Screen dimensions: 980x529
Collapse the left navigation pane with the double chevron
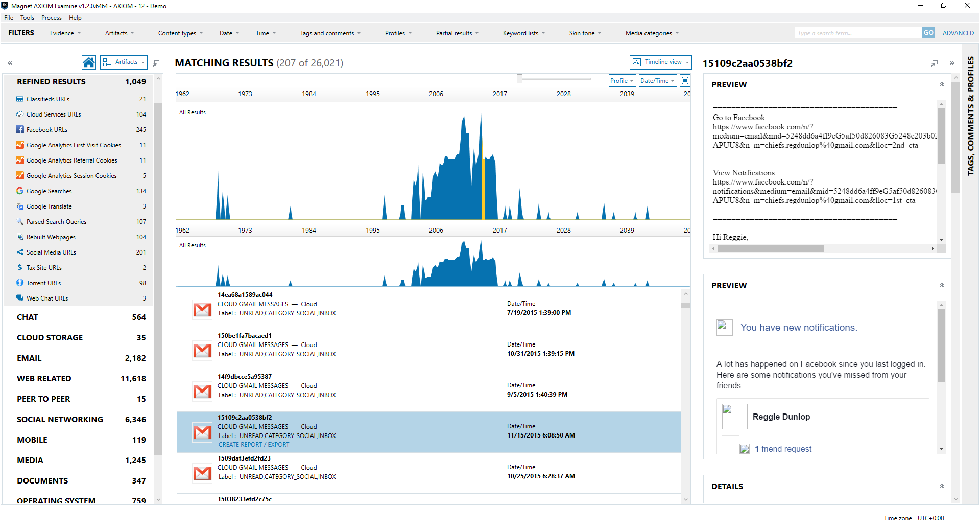click(10, 63)
